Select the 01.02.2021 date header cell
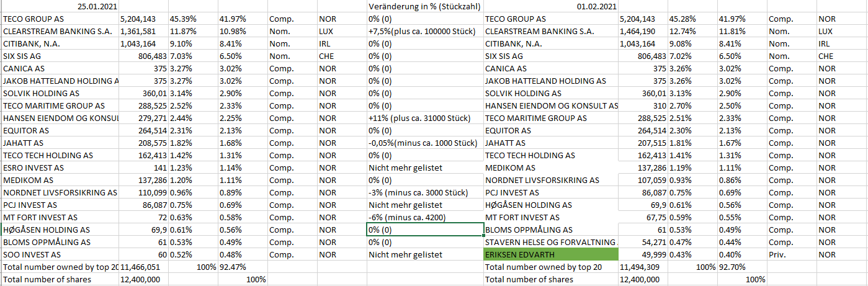The height and width of the screenshot is (286, 868). coord(551,7)
